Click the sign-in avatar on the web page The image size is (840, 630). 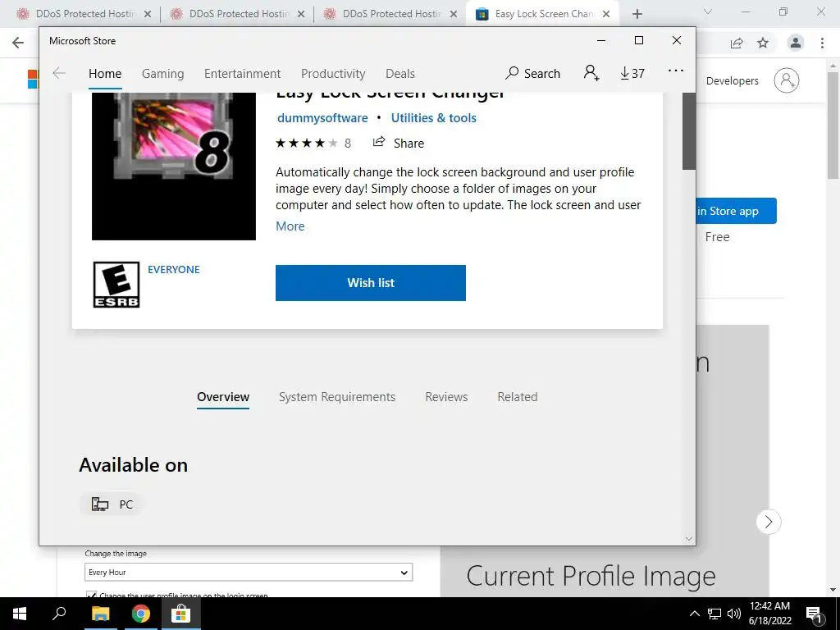(x=787, y=81)
